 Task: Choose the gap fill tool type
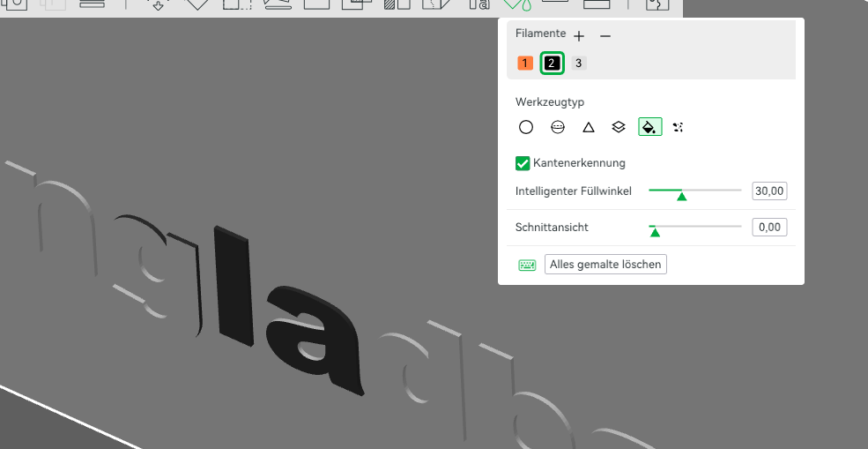[x=679, y=128]
